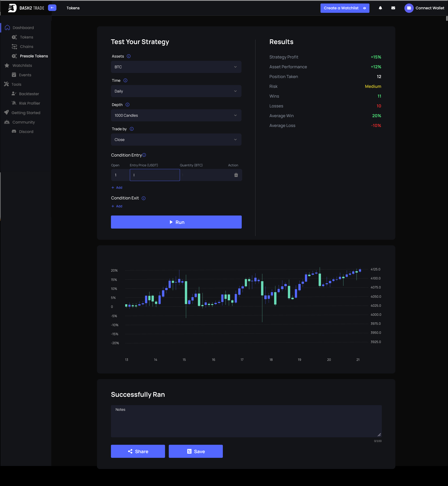Click the Risk Profiler icon
This screenshot has width=448, height=486.
(14, 103)
